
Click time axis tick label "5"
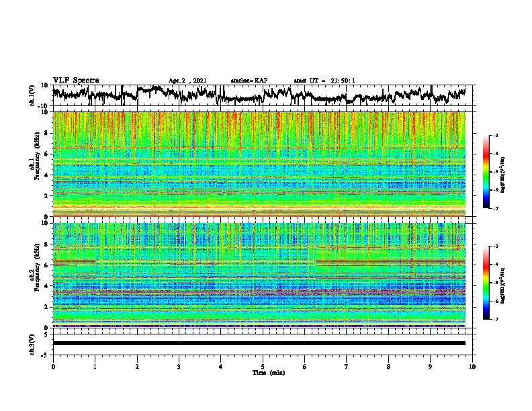tap(263, 367)
